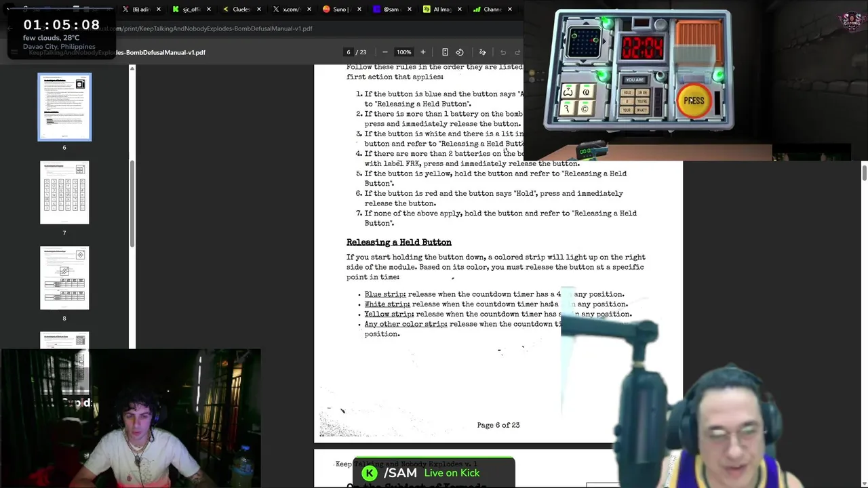The width and height of the screenshot is (868, 488).
Task: Close the @sam tab
Action: [x=410, y=9]
